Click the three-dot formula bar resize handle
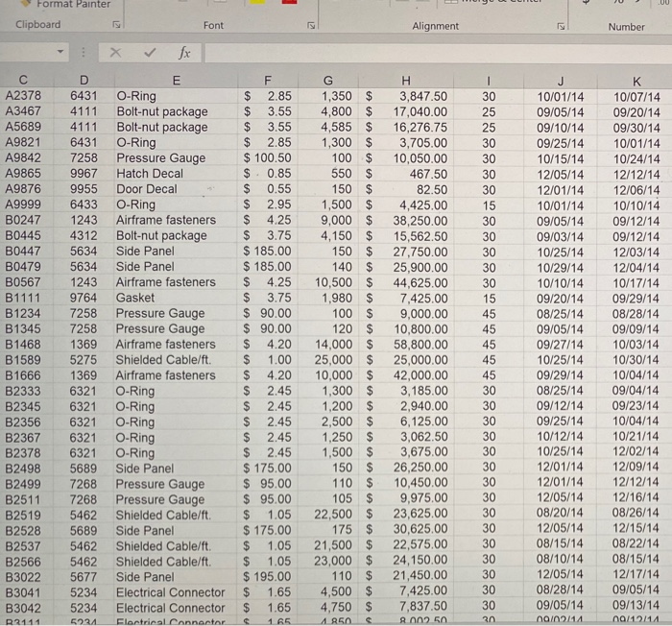Screen dimensions: 672x626 [84, 52]
